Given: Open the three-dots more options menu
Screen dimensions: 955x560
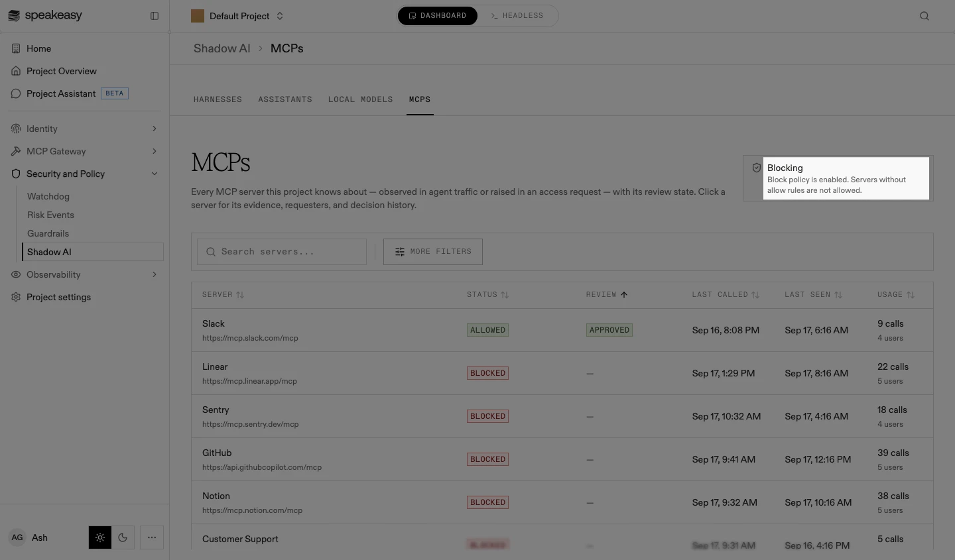Looking at the screenshot, I should coord(152,537).
